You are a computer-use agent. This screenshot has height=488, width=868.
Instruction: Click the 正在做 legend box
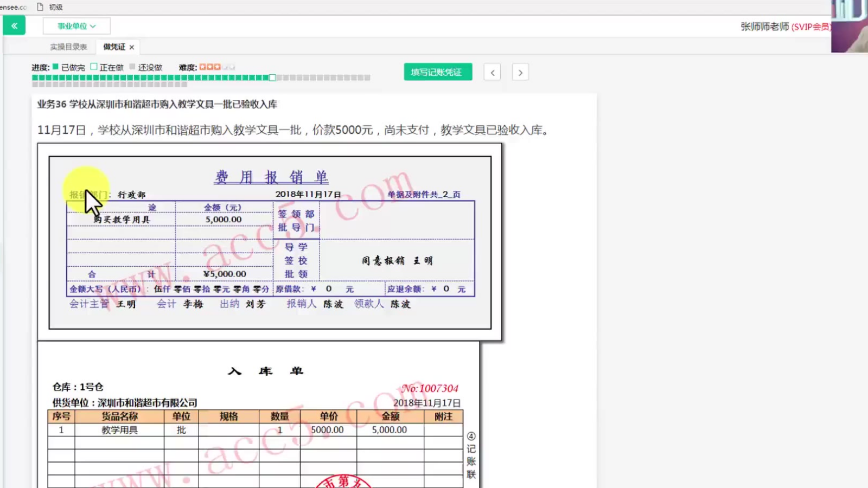coord(94,67)
